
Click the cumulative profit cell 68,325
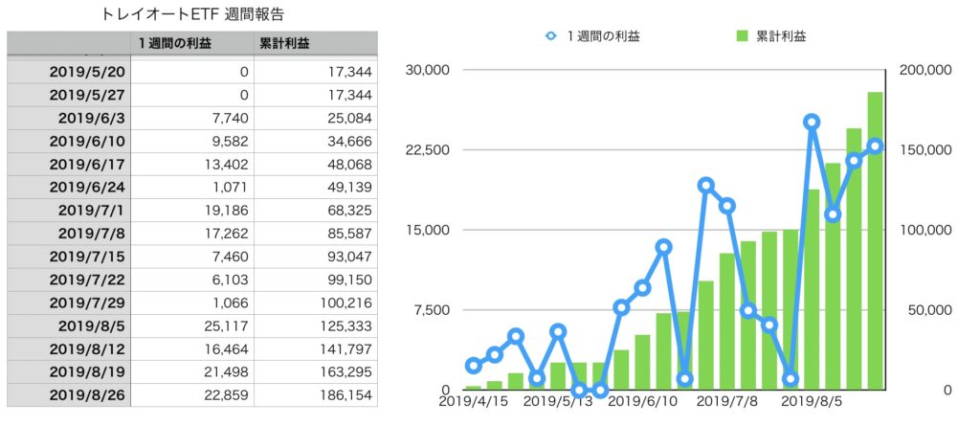click(x=316, y=211)
